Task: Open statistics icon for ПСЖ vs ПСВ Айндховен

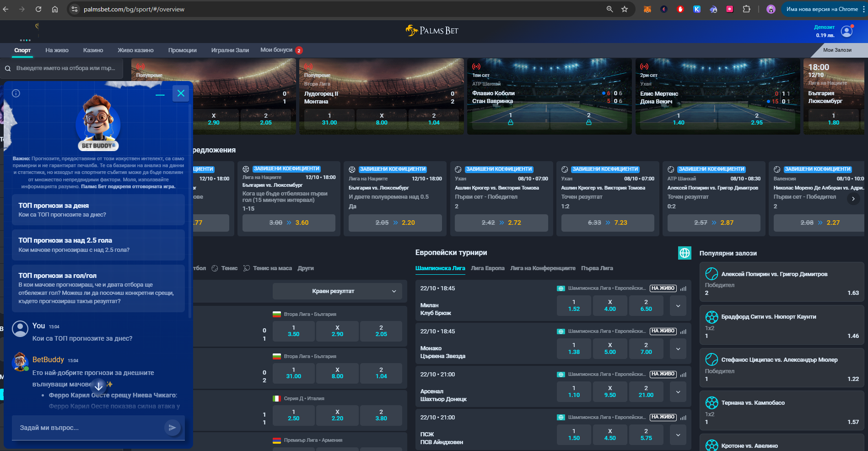Action: click(683, 418)
